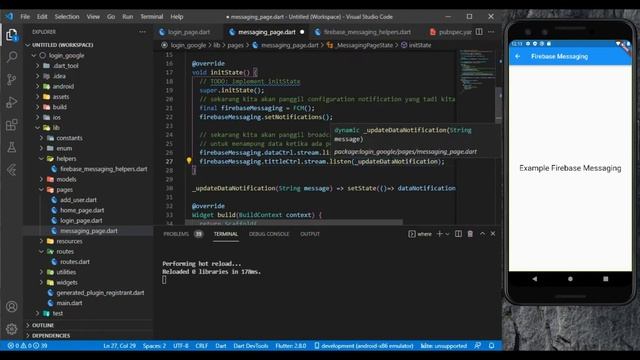Image resolution: width=640 pixels, height=360 pixels.
Task: Maximize the panel with up chevron
Action: [482, 234]
